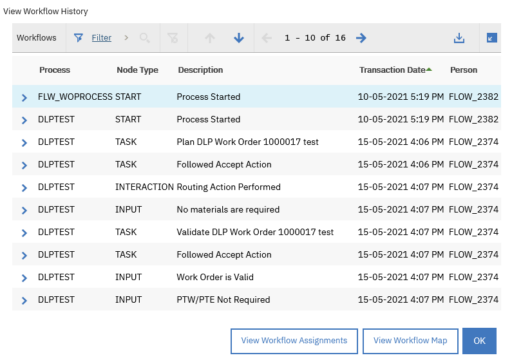The width and height of the screenshot is (512, 360).
Task: Go to next page arrow
Action: click(361, 38)
